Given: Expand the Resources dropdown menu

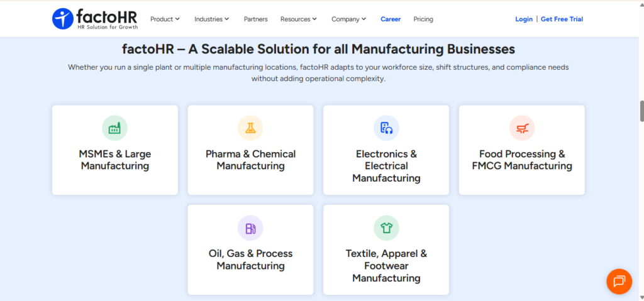Looking at the screenshot, I should click(299, 19).
